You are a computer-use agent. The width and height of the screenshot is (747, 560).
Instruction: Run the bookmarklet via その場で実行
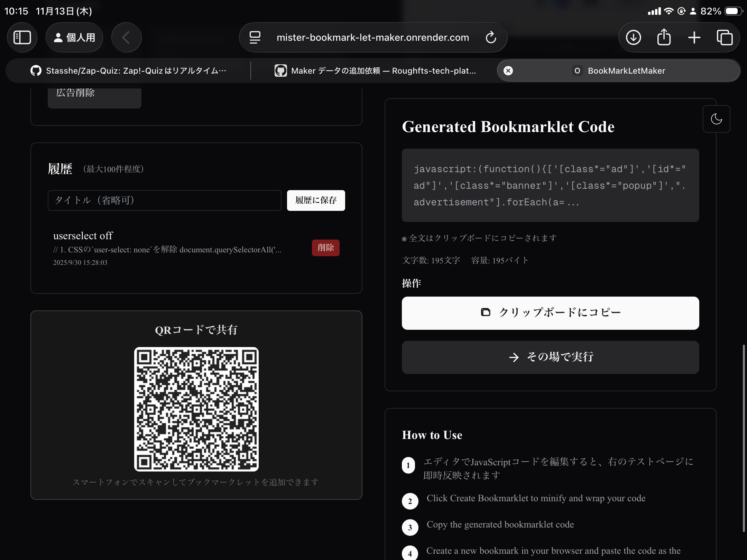pos(550,357)
